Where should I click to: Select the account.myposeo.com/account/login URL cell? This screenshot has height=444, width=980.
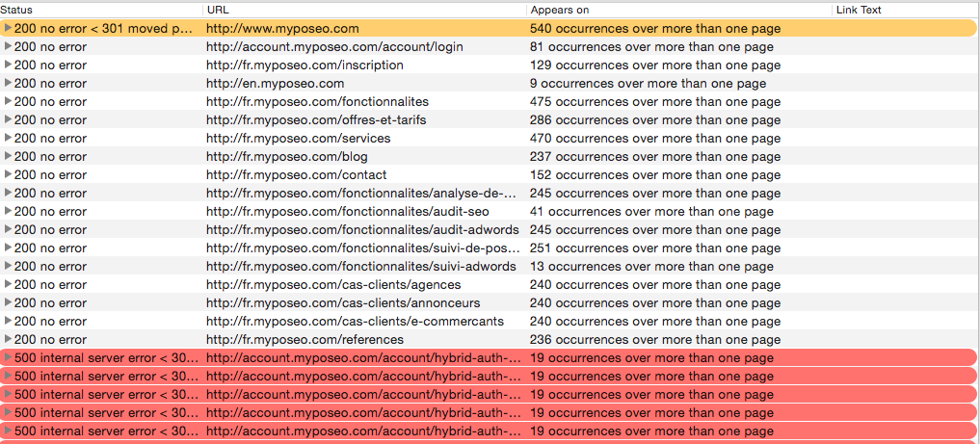point(334,47)
